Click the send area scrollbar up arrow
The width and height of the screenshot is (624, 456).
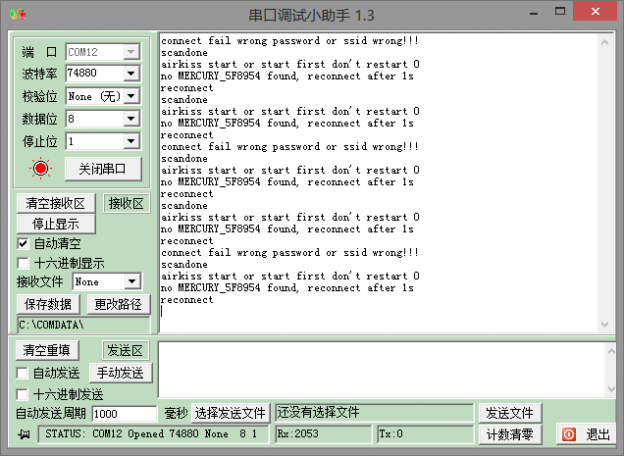click(x=611, y=351)
